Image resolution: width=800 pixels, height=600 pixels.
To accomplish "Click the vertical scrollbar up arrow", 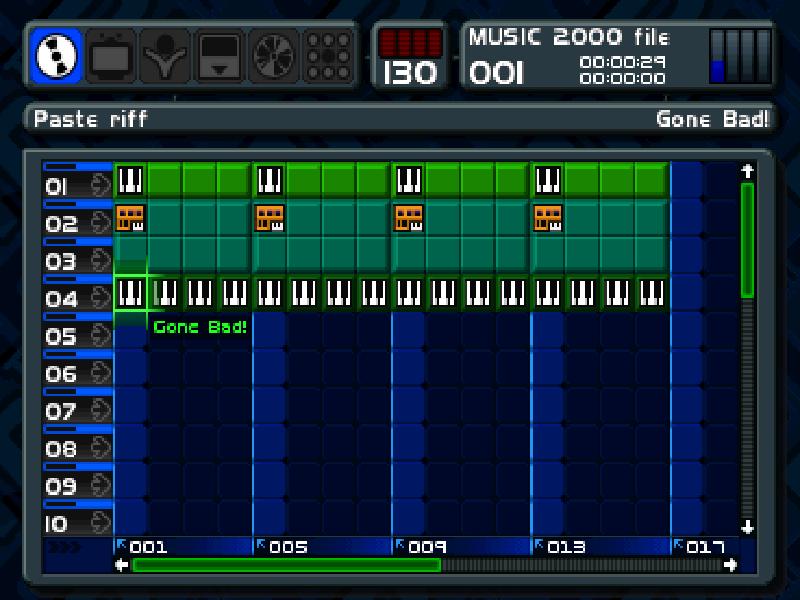I will click(747, 171).
